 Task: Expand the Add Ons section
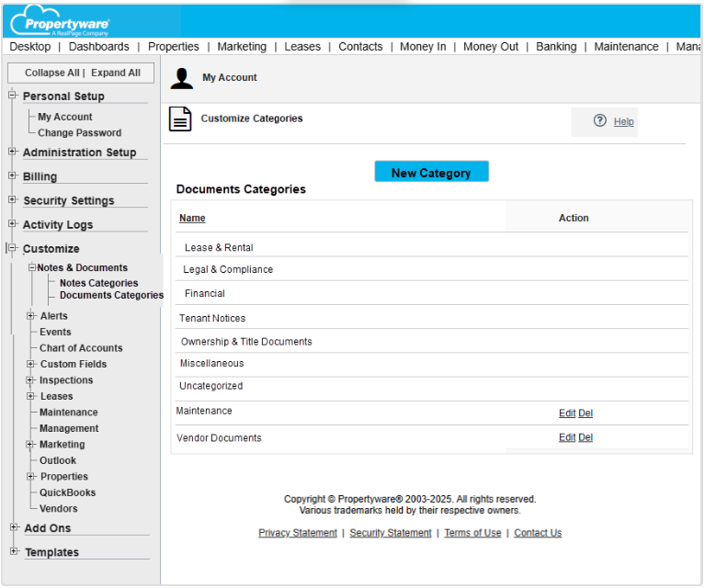click(15, 527)
